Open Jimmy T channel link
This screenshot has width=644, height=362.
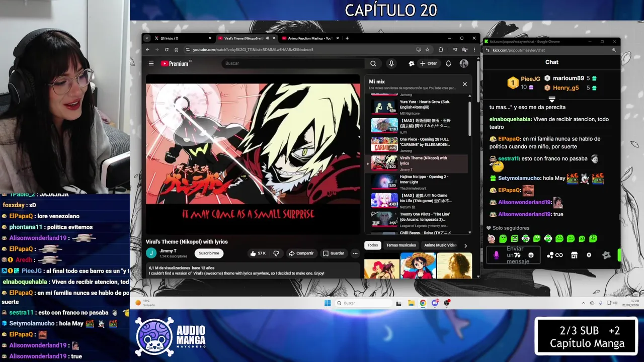pyautogui.click(x=168, y=251)
